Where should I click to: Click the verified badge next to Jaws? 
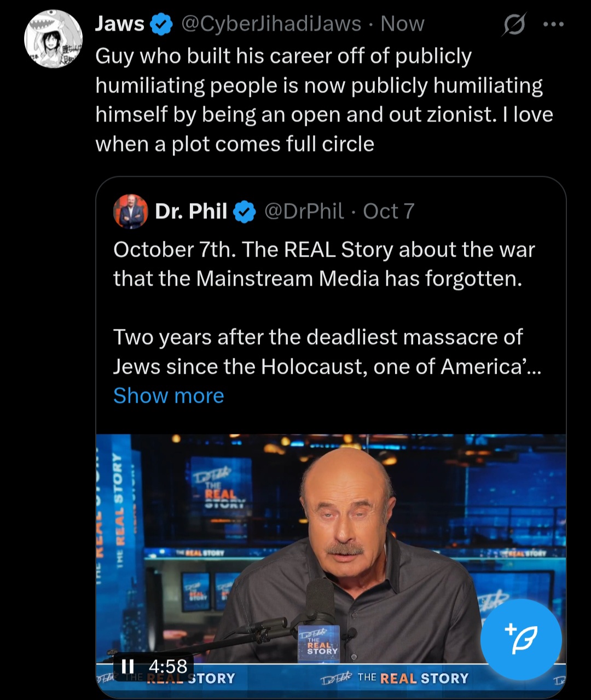pyautogui.click(x=161, y=25)
